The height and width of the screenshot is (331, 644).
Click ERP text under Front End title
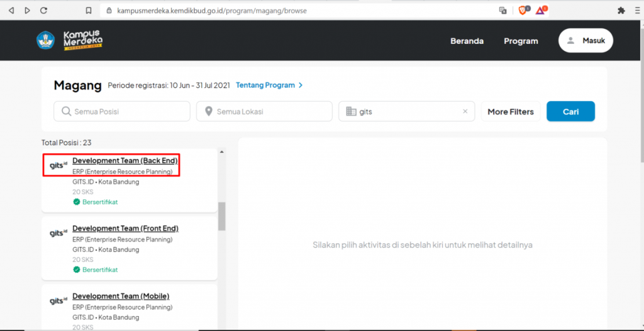tap(123, 239)
